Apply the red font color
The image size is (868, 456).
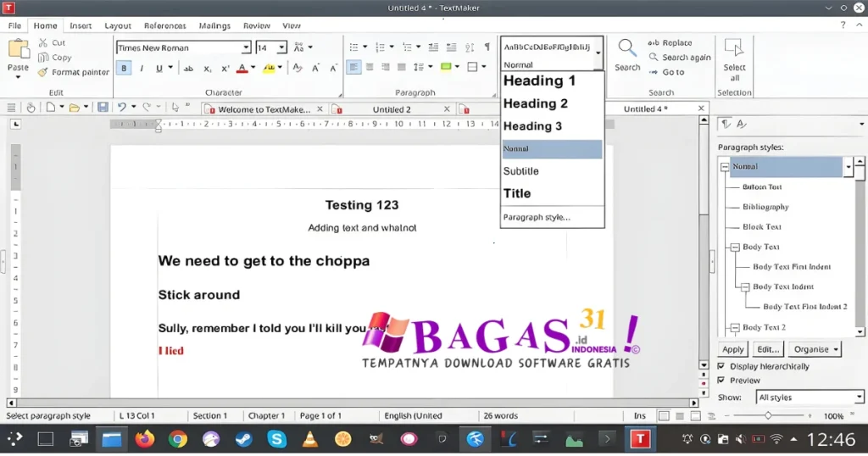click(x=242, y=68)
